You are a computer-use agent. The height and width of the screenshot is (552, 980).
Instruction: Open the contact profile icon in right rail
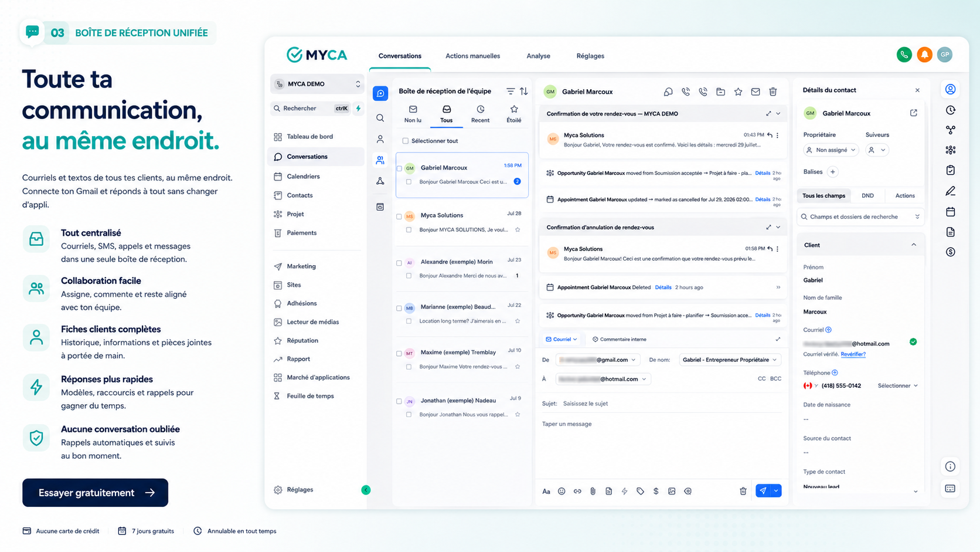(950, 89)
